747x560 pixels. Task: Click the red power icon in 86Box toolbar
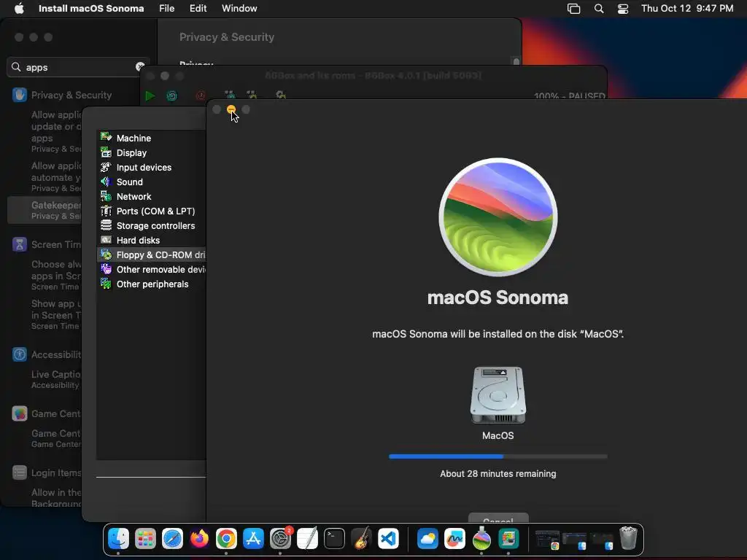tap(201, 96)
